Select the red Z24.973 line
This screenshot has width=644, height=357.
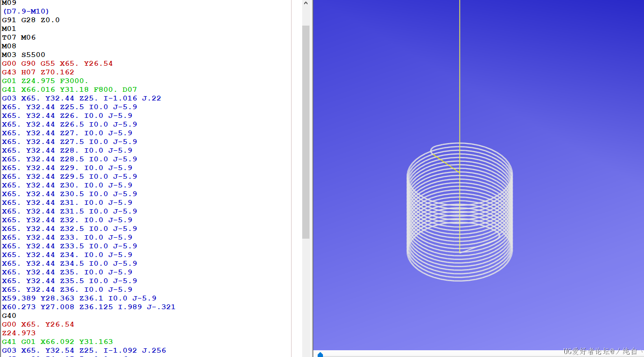[19, 333]
